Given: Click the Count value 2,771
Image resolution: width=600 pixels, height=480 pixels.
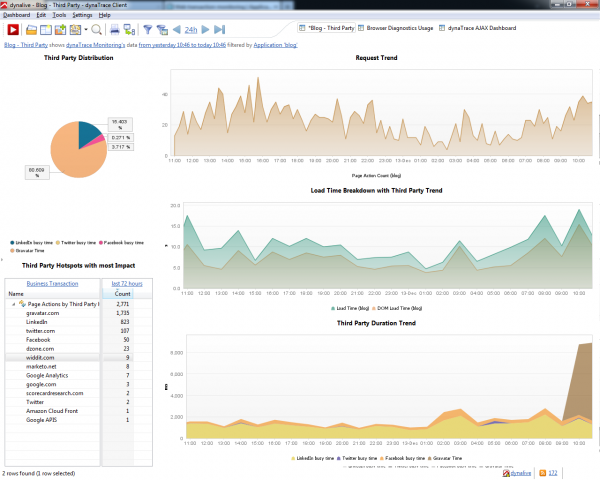Looking at the screenshot, I should tap(122, 304).
